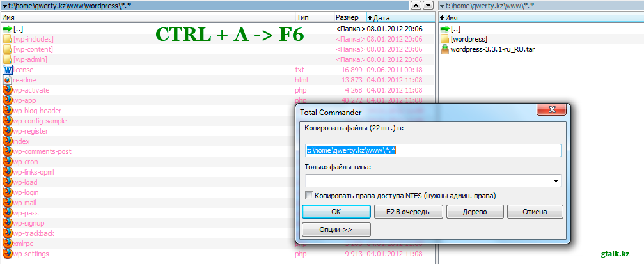The image size is (644, 264).
Task: Click the index file icon
Action: point(8,141)
